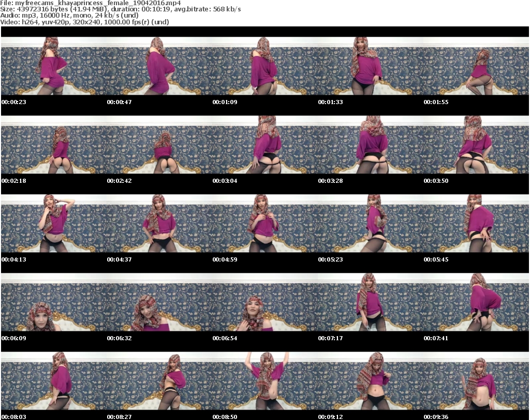Select the thumbnail frame at 00:01:09

264,66
